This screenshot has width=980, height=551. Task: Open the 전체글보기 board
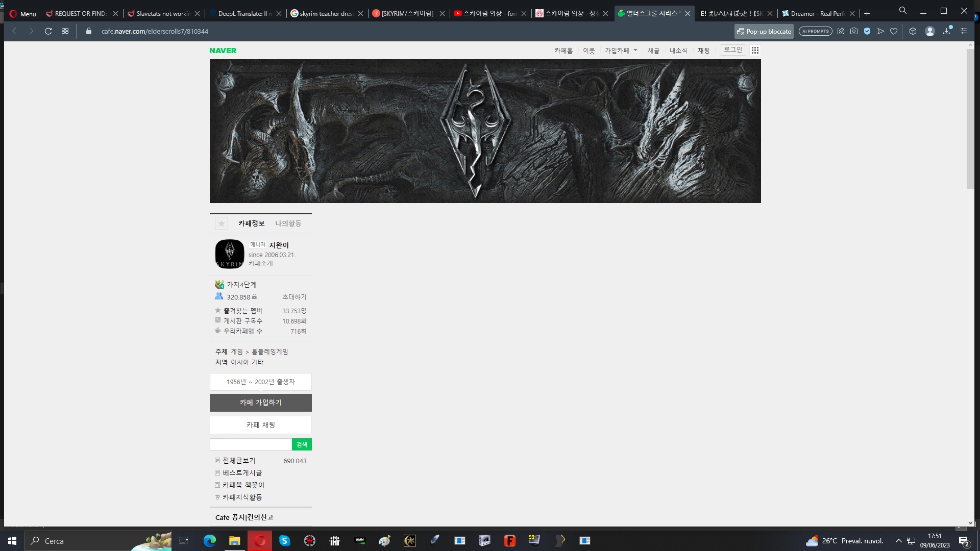pos(238,461)
